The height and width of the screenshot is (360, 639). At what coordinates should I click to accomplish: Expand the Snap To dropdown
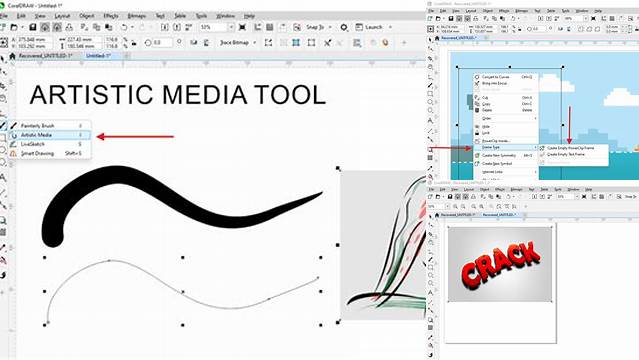click(330, 27)
